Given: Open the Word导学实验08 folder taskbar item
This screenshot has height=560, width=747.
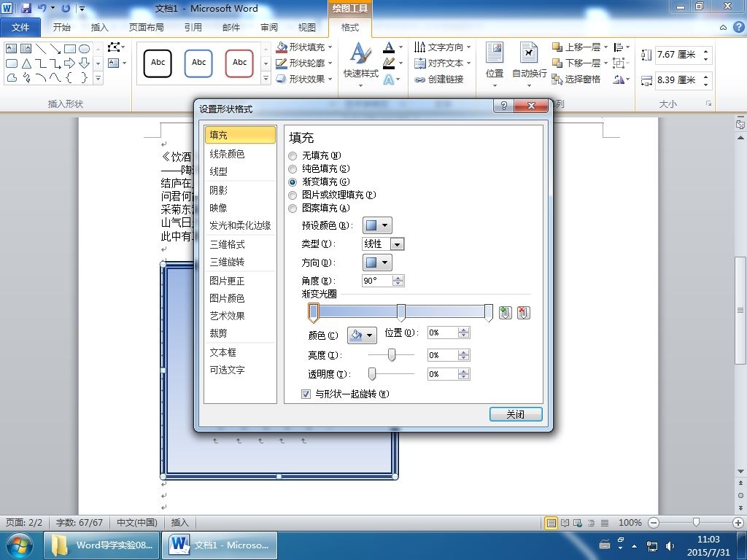Looking at the screenshot, I should (101, 545).
